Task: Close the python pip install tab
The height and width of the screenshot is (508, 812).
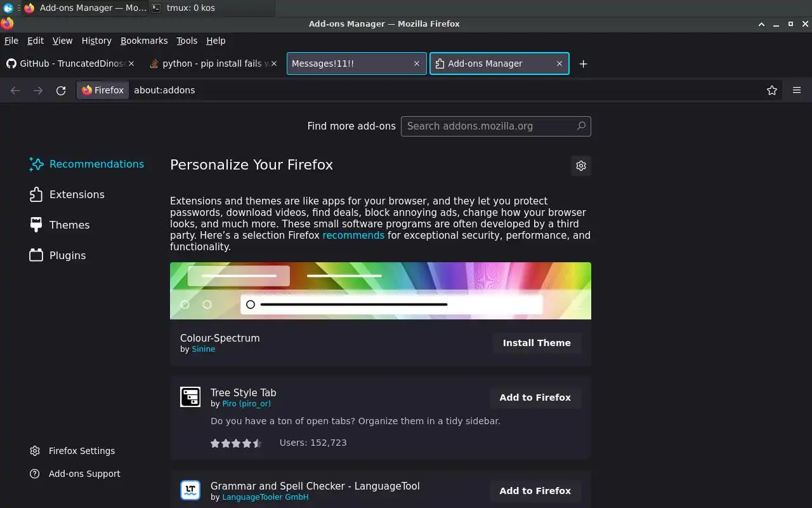Action: [x=274, y=63]
